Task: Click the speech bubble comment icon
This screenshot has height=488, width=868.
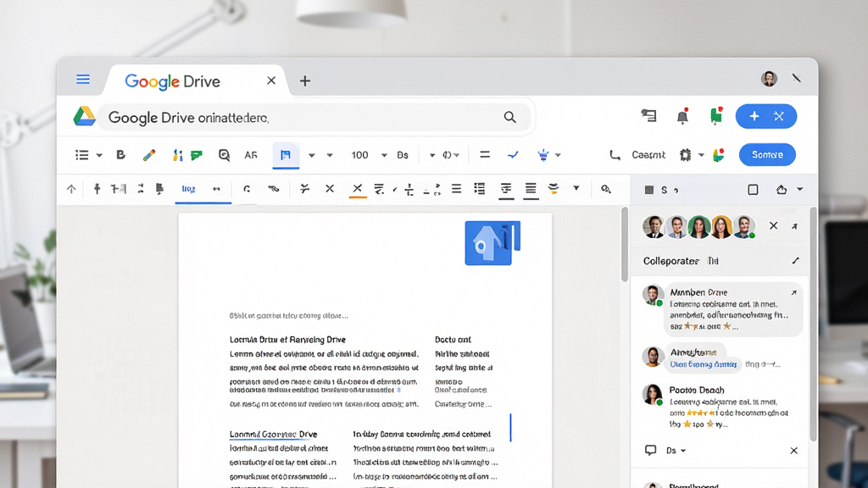Action: pyautogui.click(x=650, y=451)
